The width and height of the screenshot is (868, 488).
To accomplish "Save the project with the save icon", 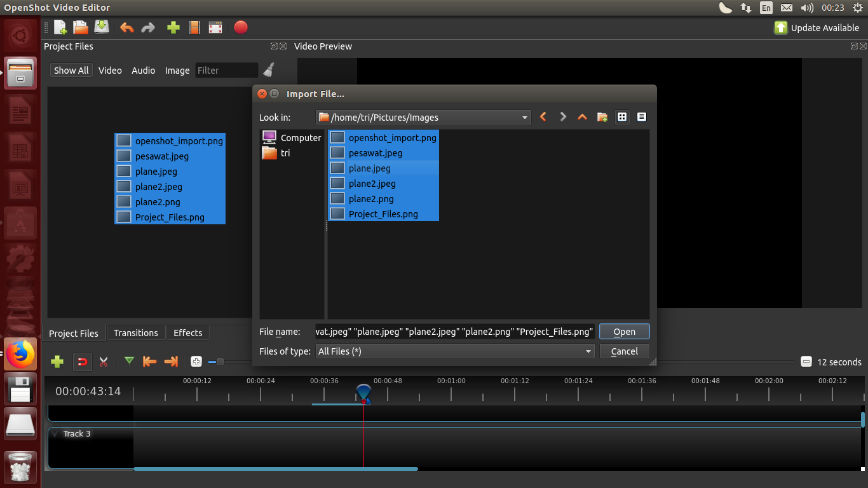I will pyautogui.click(x=101, y=27).
